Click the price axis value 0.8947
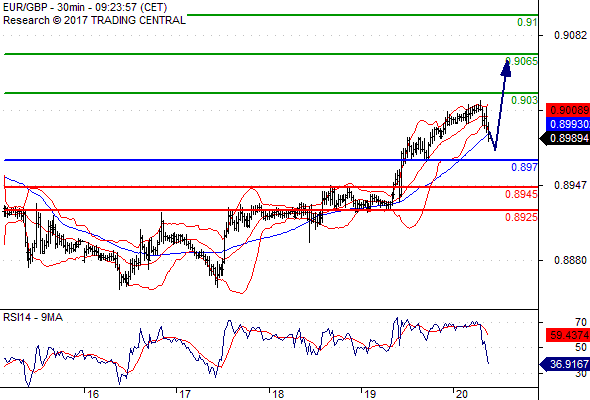Screen dimensions: 590x400 coord(570,185)
